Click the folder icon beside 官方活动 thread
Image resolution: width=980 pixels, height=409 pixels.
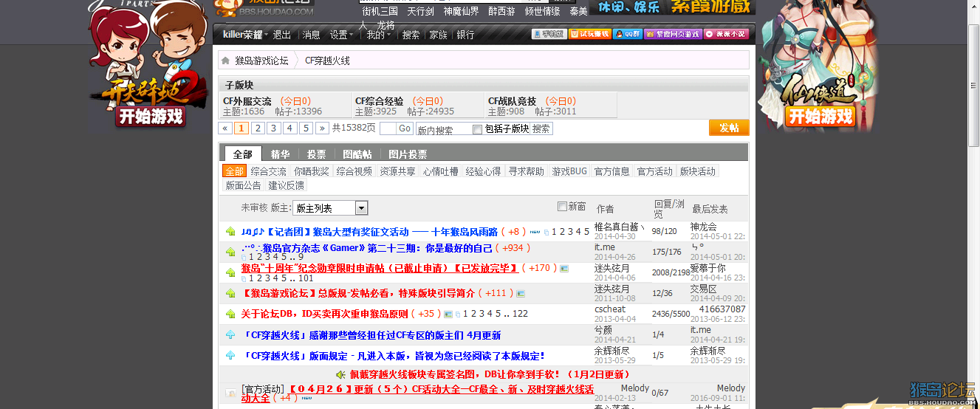tap(230, 393)
